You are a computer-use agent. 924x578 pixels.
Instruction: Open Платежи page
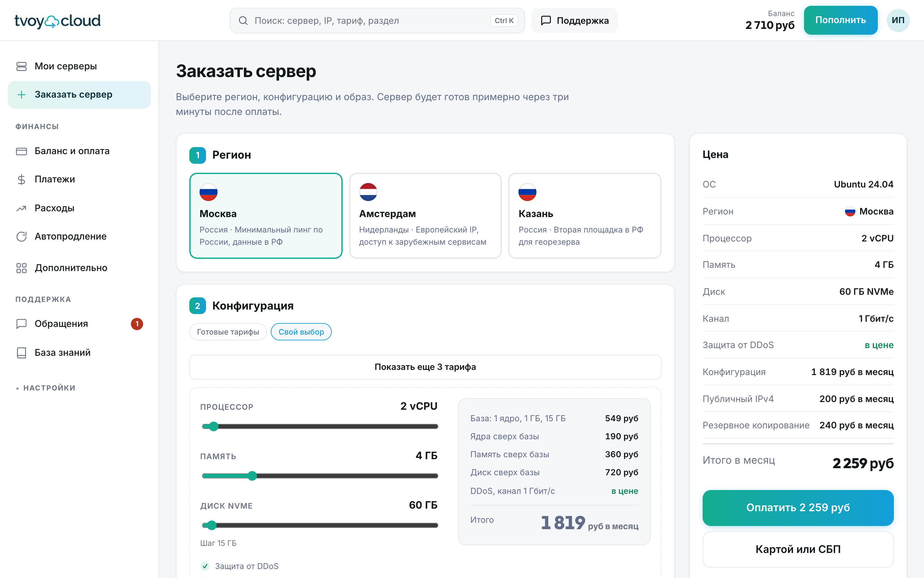[x=79, y=179]
